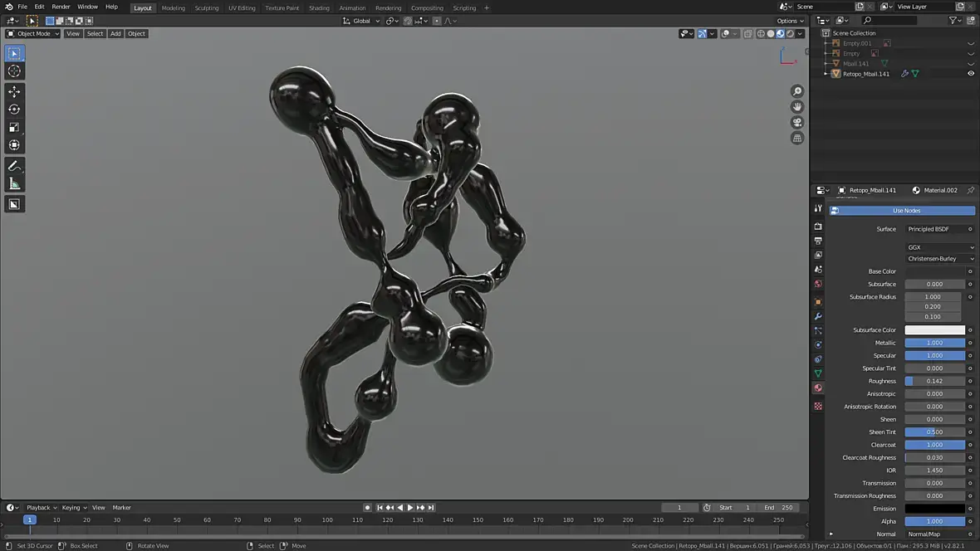
Task: Click the hand pan view icon
Action: point(797,107)
